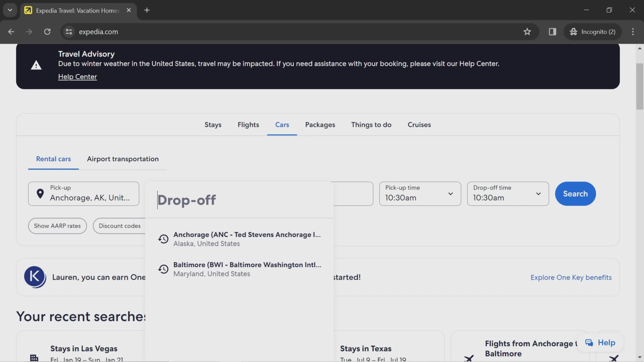Minimize the browser window
Image resolution: width=644 pixels, height=362 pixels.
(x=586, y=10)
